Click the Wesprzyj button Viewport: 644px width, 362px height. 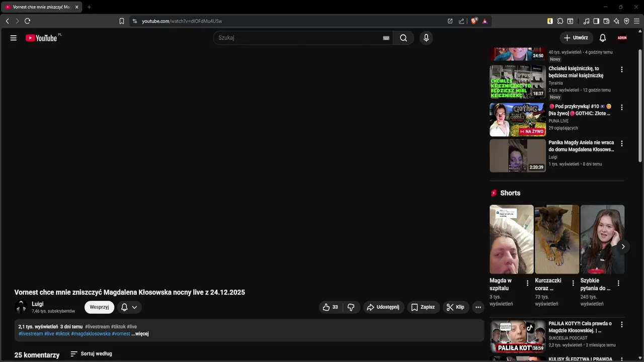click(x=99, y=307)
